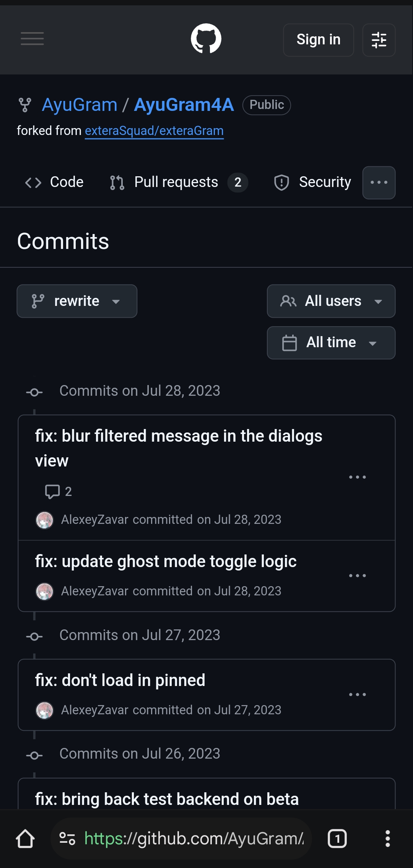The width and height of the screenshot is (413, 868).
Task: Open comments on blur filtered message commit
Action: click(58, 491)
